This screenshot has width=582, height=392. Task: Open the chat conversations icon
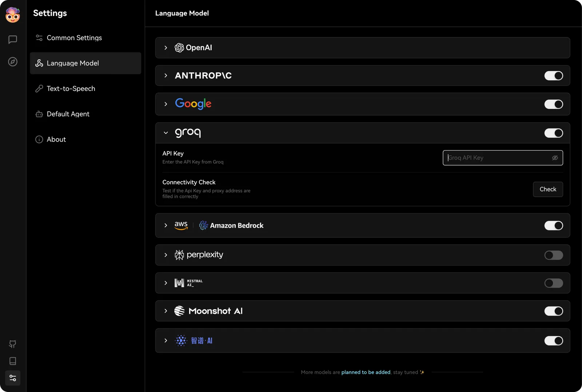point(13,40)
